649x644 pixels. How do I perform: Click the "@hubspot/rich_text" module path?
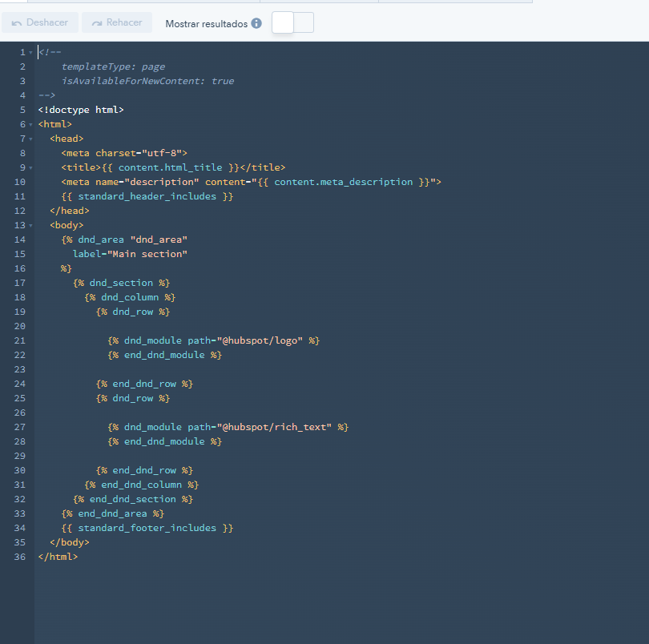tap(274, 427)
